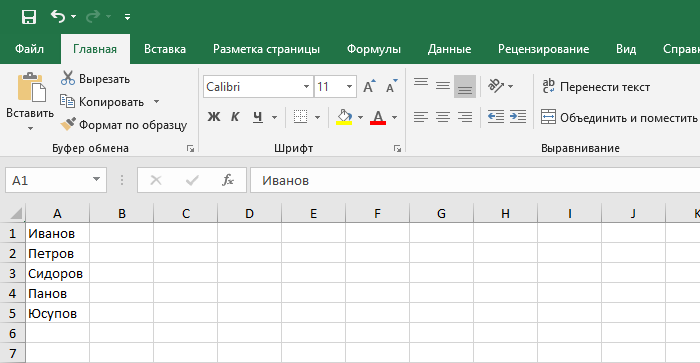The height and width of the screenshot is (363, 700).
Task: Expand underline style dropdown arrow
Action: click(x=274, y=117)
